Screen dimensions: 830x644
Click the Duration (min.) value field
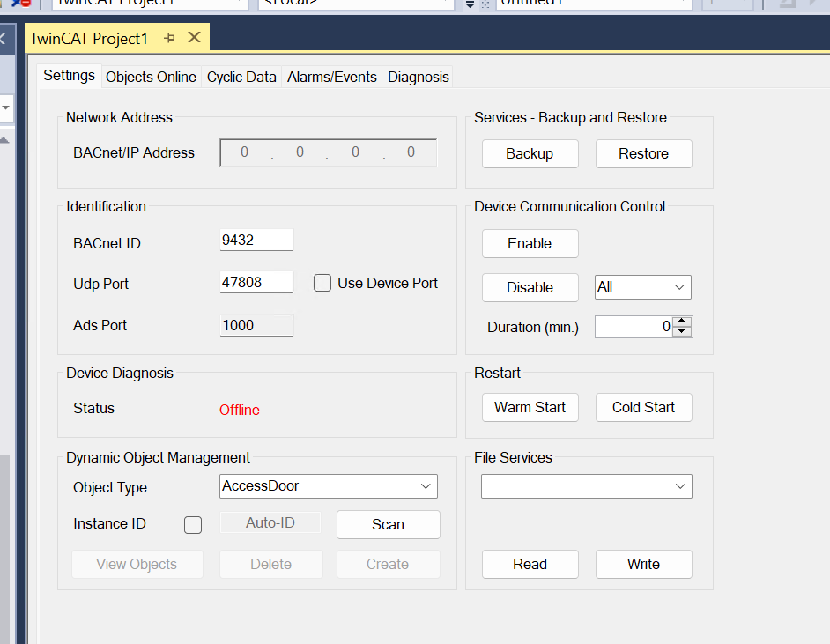coord(634,327)
